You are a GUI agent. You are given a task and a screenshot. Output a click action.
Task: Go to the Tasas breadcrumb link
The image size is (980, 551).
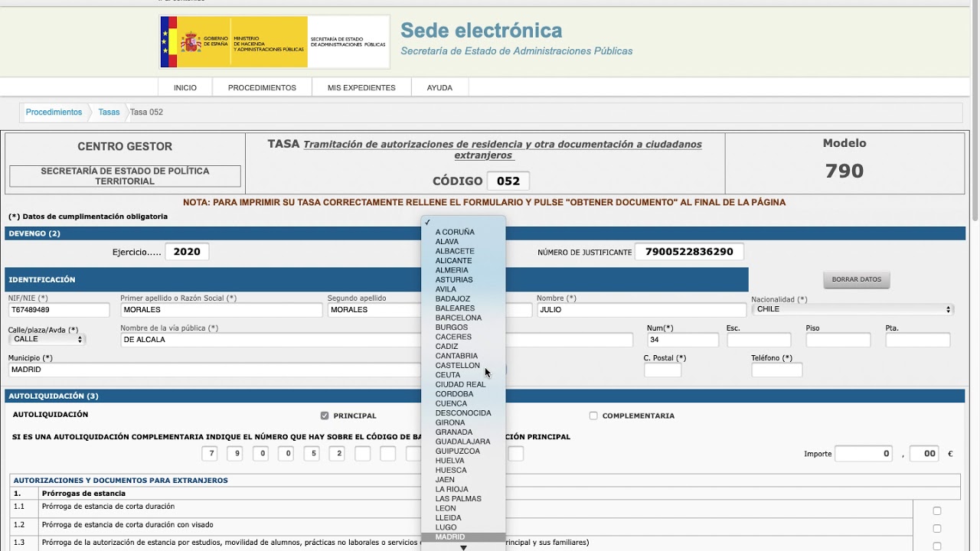[x=109, y=112]
